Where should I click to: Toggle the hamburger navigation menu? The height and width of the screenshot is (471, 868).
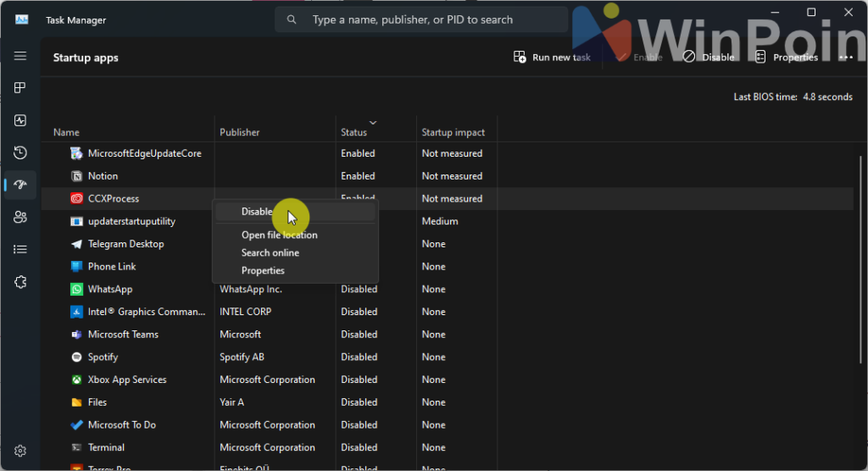point(20,56)
